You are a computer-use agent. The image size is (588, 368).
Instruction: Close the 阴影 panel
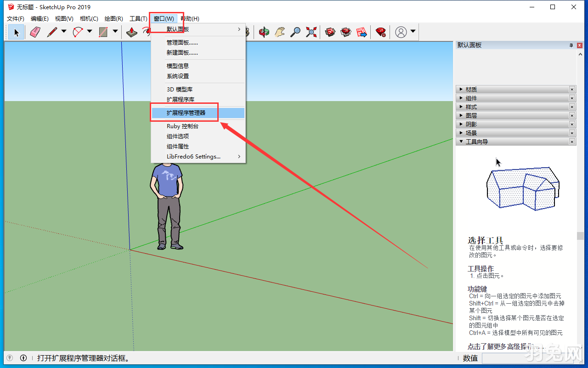(x=572, y=125)
